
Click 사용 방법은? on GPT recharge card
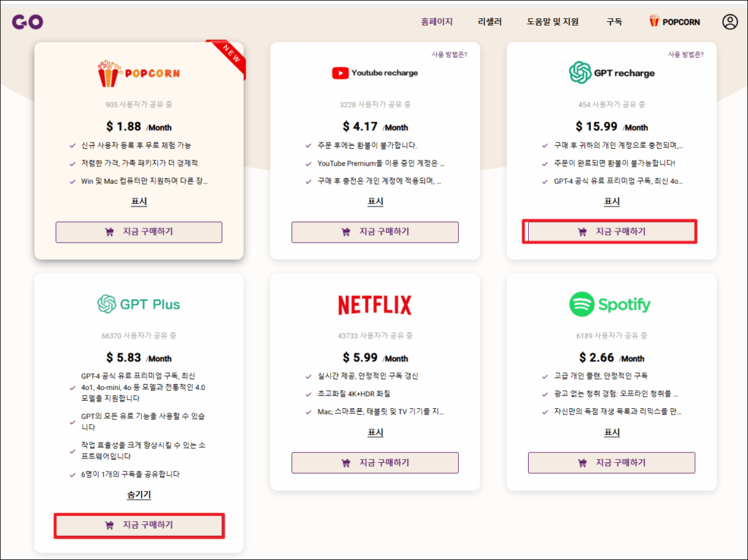(686, 54)
